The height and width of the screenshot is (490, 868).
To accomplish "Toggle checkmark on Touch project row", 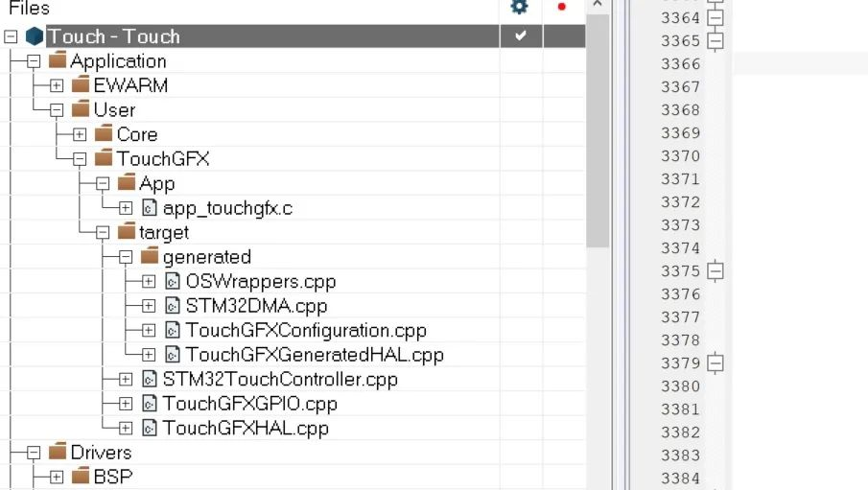I will click(x=521, y=36).
